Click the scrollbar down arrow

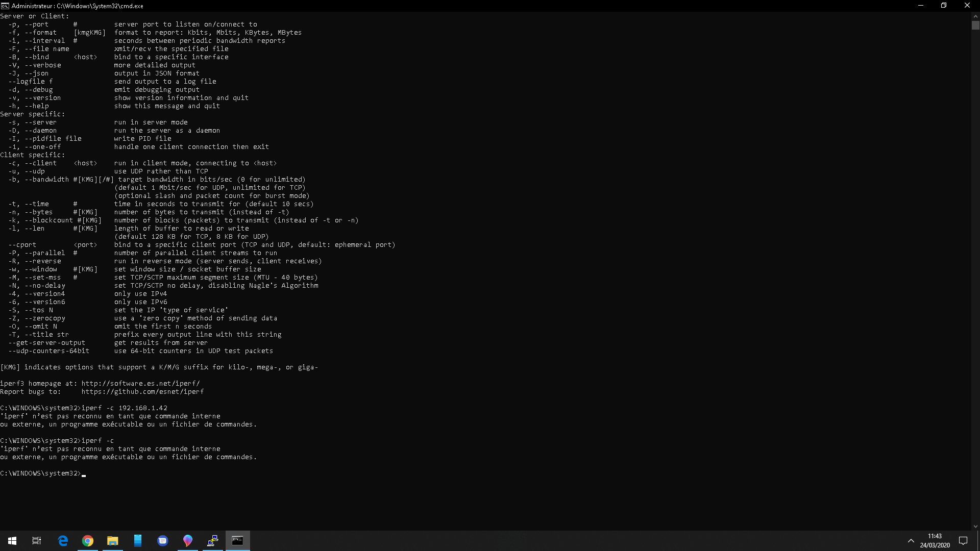tap(975, 527)
